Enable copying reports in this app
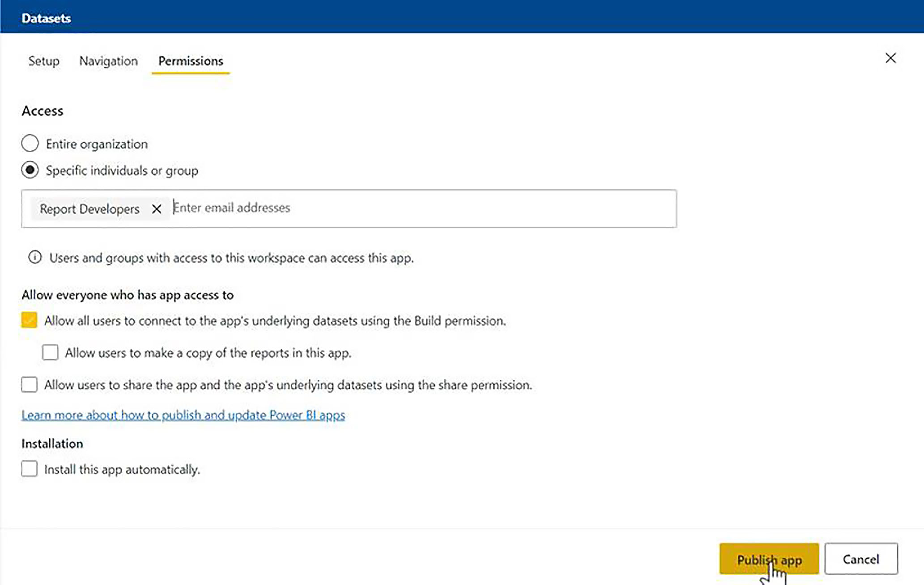924x585 pixels. click(x=50, y=352)
